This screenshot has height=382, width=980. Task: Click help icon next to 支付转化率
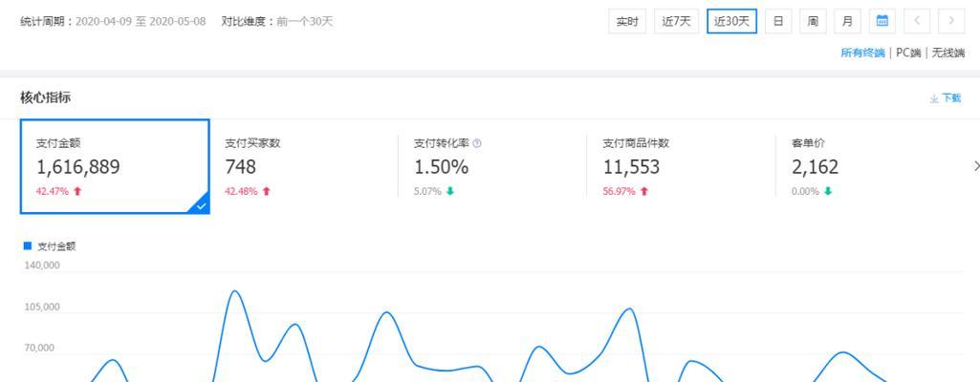(x=477, y=143)
